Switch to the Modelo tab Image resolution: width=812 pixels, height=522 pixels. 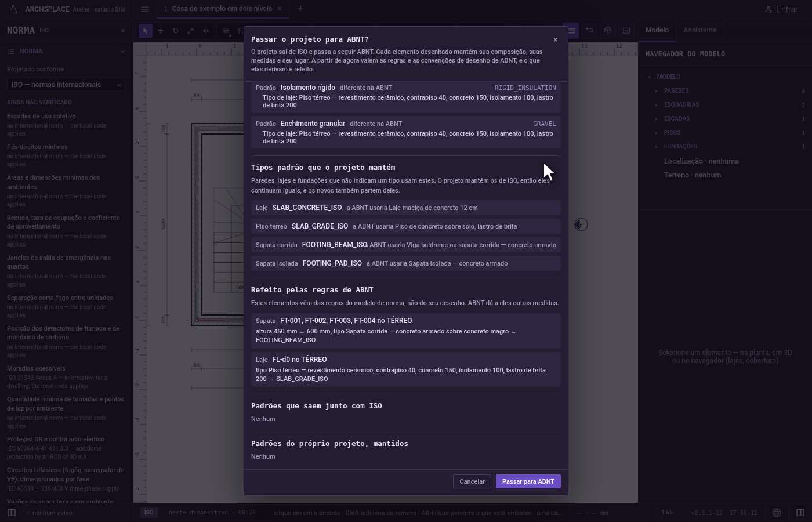[x=657, y=30]
